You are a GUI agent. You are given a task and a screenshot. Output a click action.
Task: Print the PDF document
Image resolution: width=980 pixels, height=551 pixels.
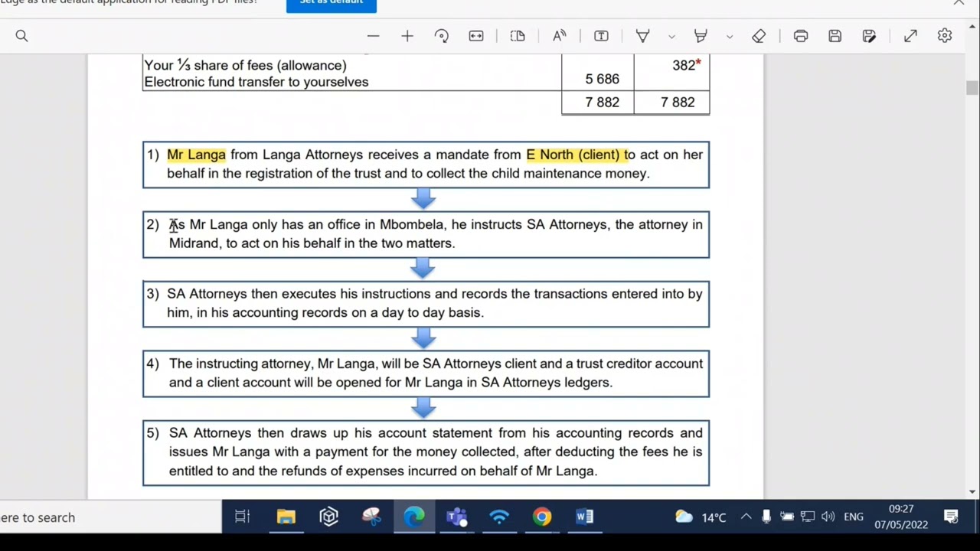801,36
